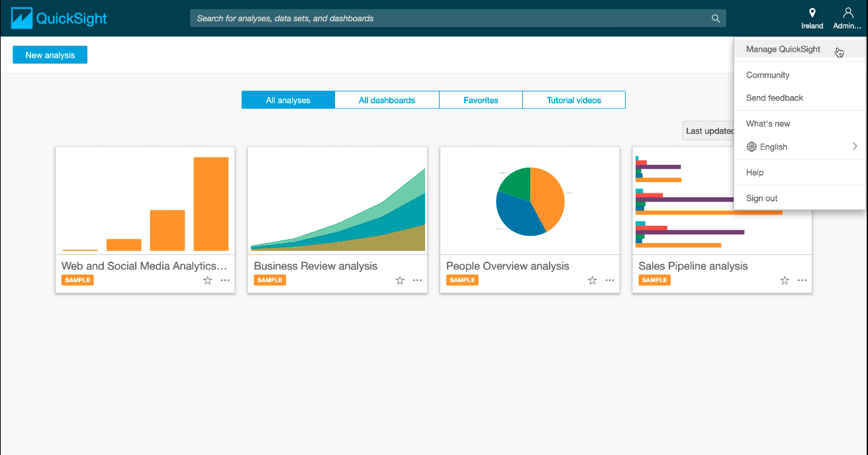This screenshot has width=868, height=455.
Task: Click the SAMPLE badge under Sales Pipeline
Action: [x=655, y=280]
